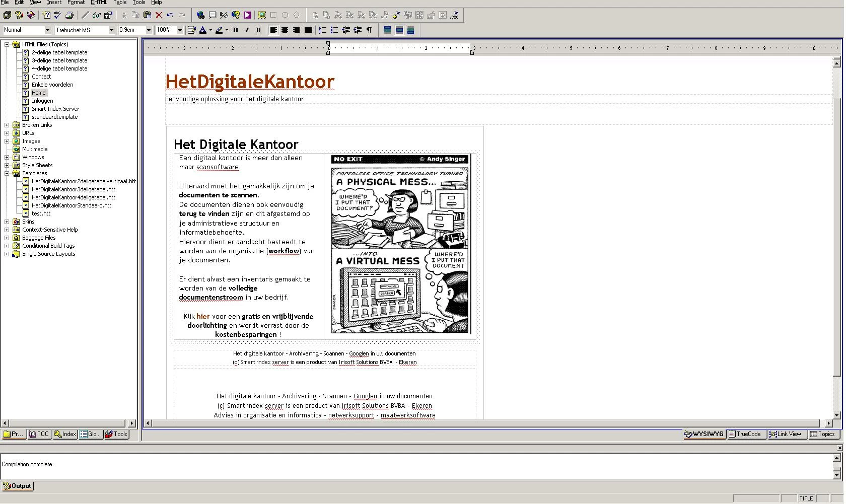This screenshot has width=846, height=504.
Task: Select the Polygon shape tool
Action: pos(297,15)
